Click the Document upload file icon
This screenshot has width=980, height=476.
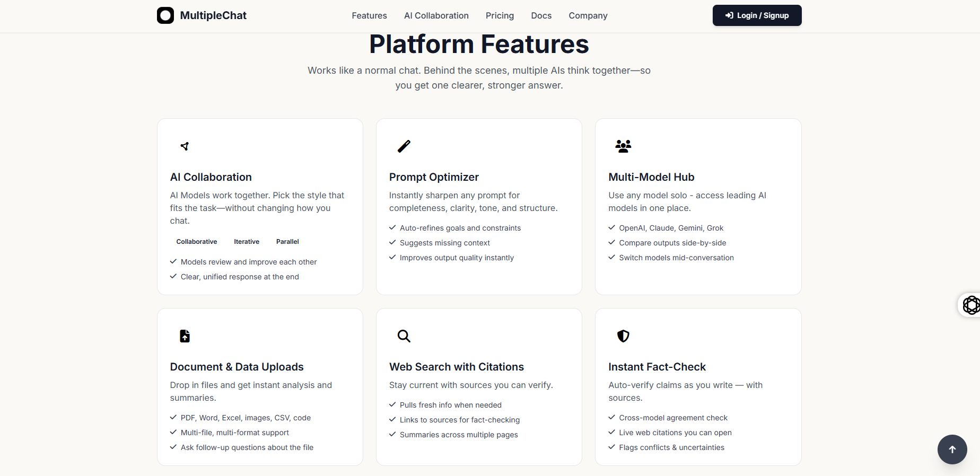(185, 336)
